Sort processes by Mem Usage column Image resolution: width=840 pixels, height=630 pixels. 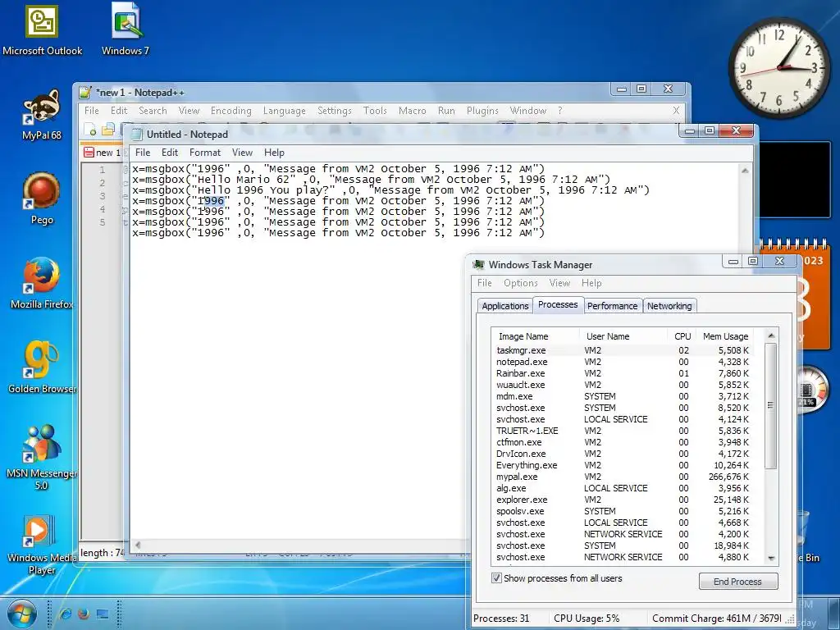(725, 336)
